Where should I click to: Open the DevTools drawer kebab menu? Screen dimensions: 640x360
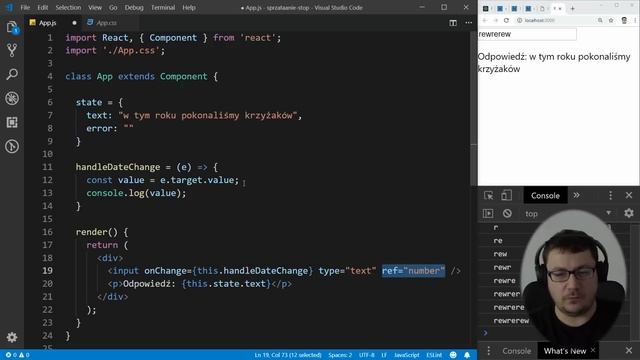tap(489, 351)
